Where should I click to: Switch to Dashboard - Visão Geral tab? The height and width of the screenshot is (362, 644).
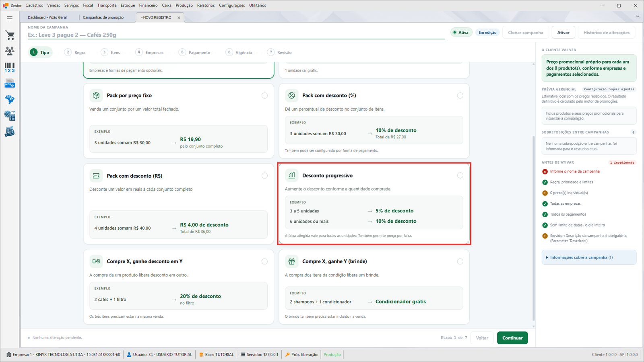tap(47, 18)
